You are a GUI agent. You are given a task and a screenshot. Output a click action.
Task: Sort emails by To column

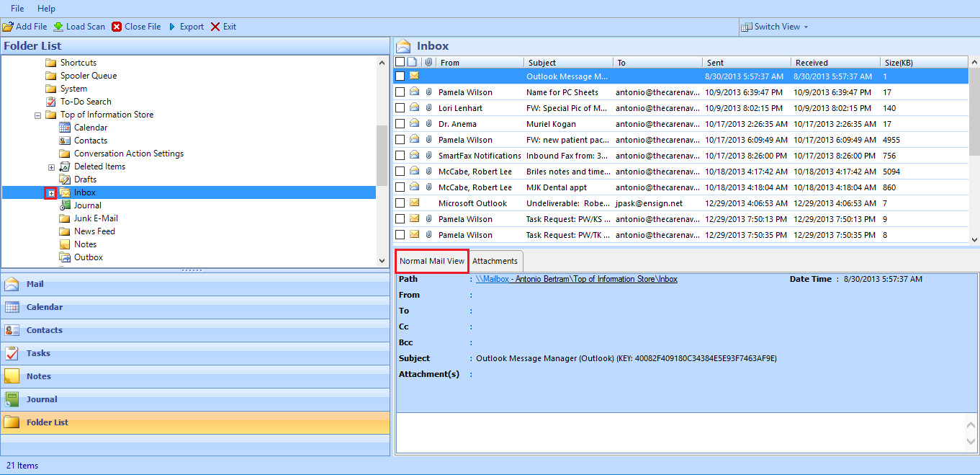click(x=657, y=63)
